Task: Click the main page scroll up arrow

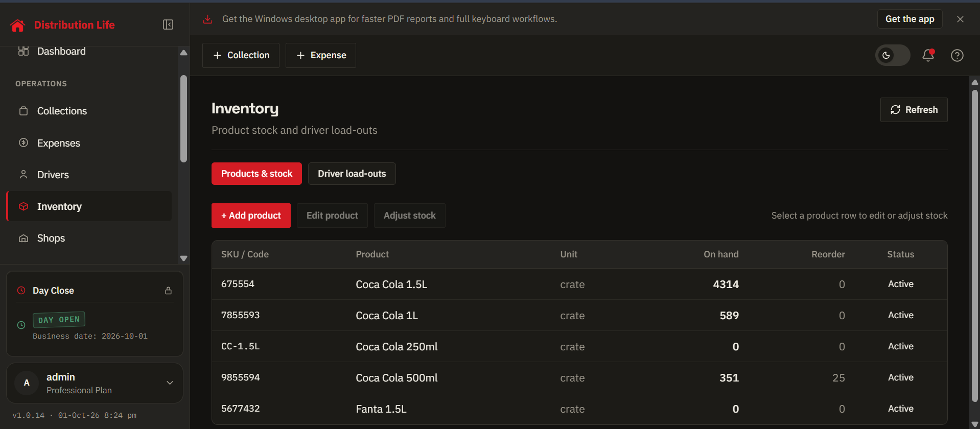Action: [974, 82]
